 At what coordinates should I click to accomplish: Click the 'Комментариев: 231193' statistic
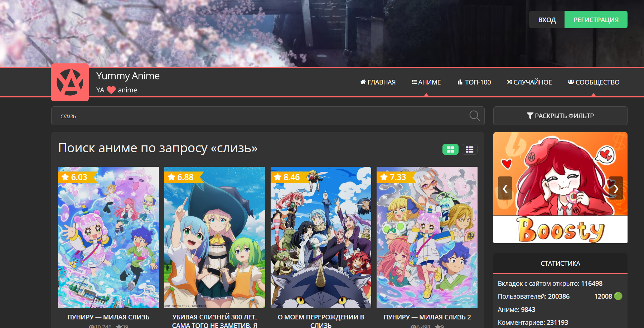pos(533,323)
